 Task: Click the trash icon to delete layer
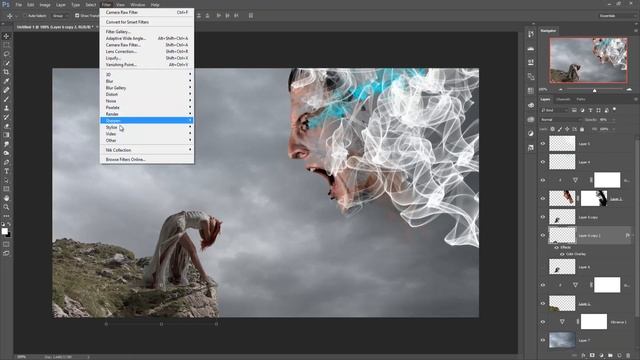[628, 356]
